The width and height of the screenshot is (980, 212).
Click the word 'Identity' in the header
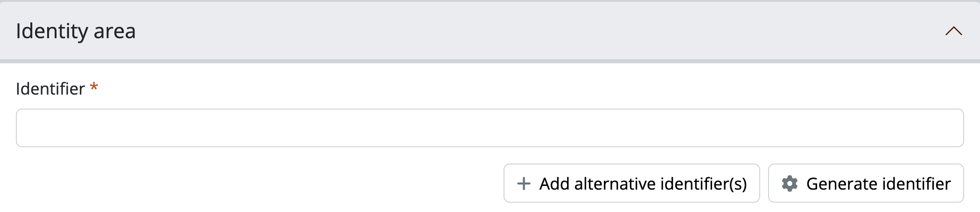[x=51, y=31]
